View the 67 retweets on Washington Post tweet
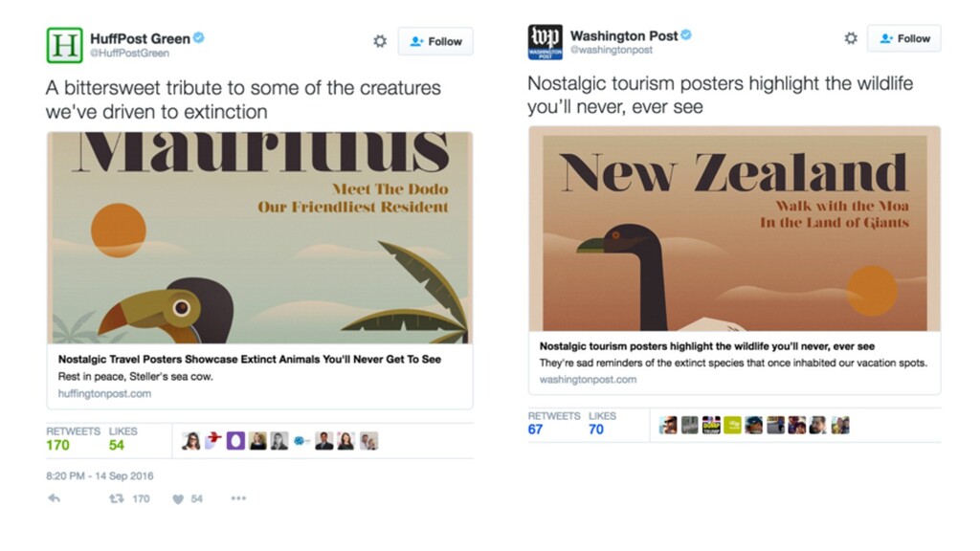The image size is (980, 551). (x=535, y=430)
